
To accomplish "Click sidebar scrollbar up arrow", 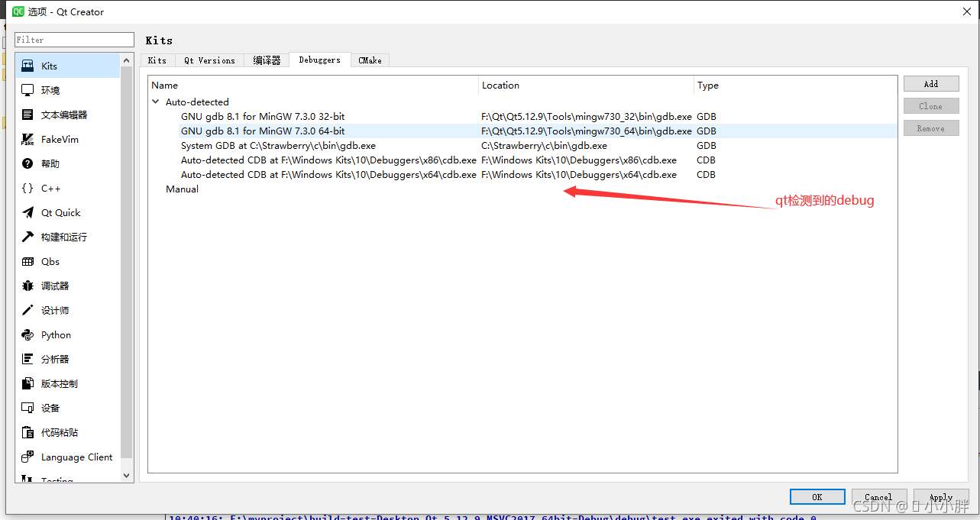I will [127, 60].
